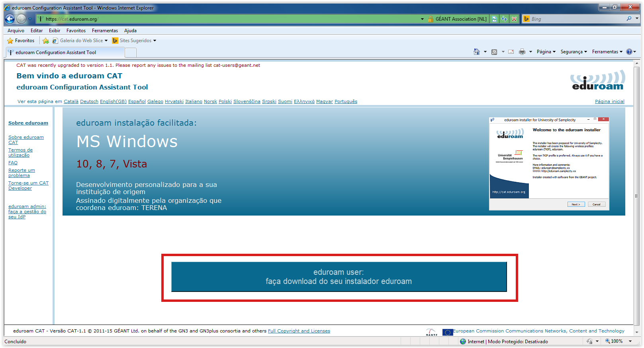Click the Read Mail icon
This screenshot has height=348, width=644.
click(x=511, y=52)
